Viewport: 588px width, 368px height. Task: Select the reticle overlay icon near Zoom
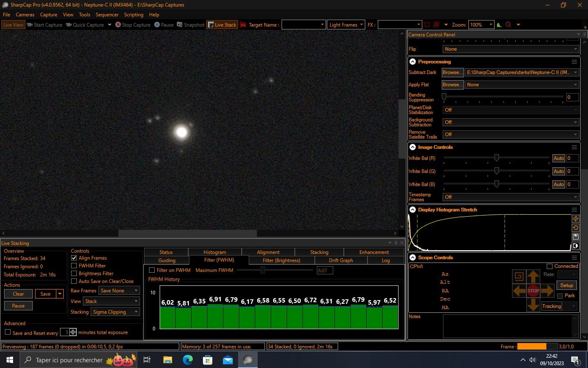509,25
